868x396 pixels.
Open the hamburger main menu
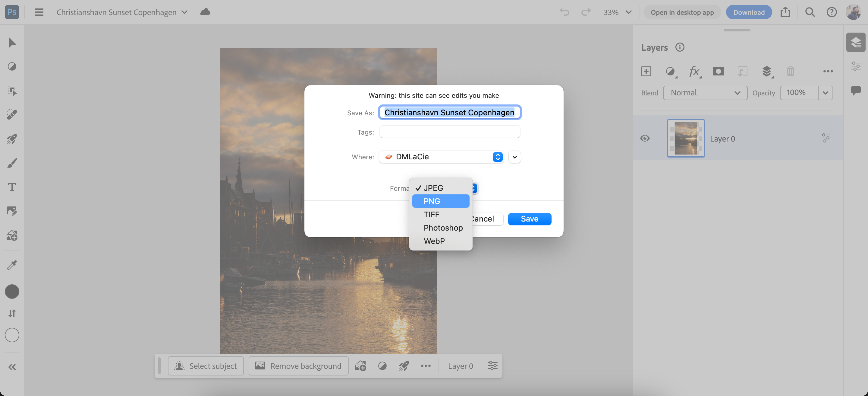click(39, 12)
